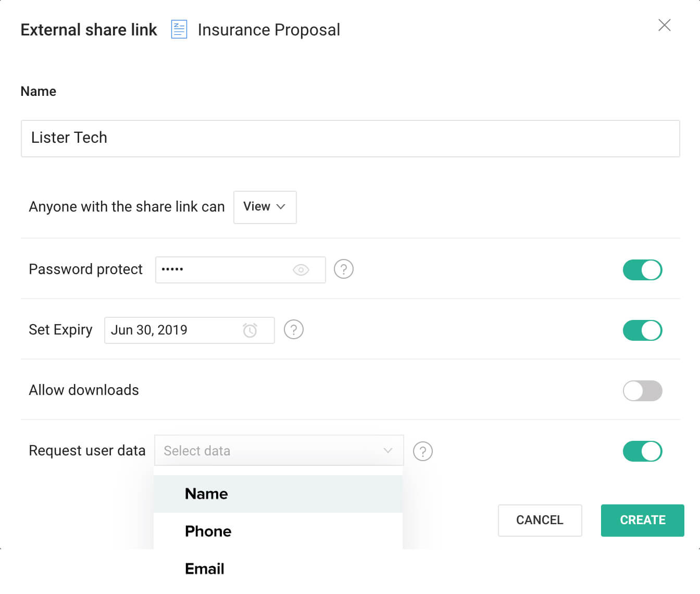Image resolution: width=700 pixels, height=594 pixels.
Task: Switch off Request user data toggle
Action: (x=642, y=451)
